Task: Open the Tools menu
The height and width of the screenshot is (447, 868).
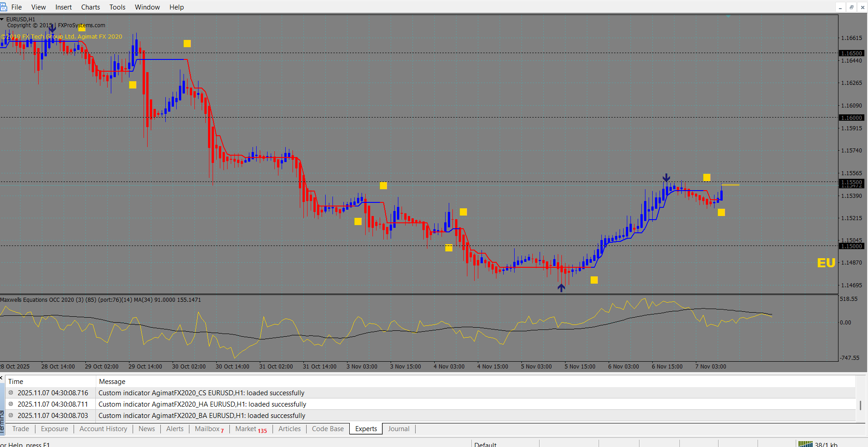Action: [117, 7]
